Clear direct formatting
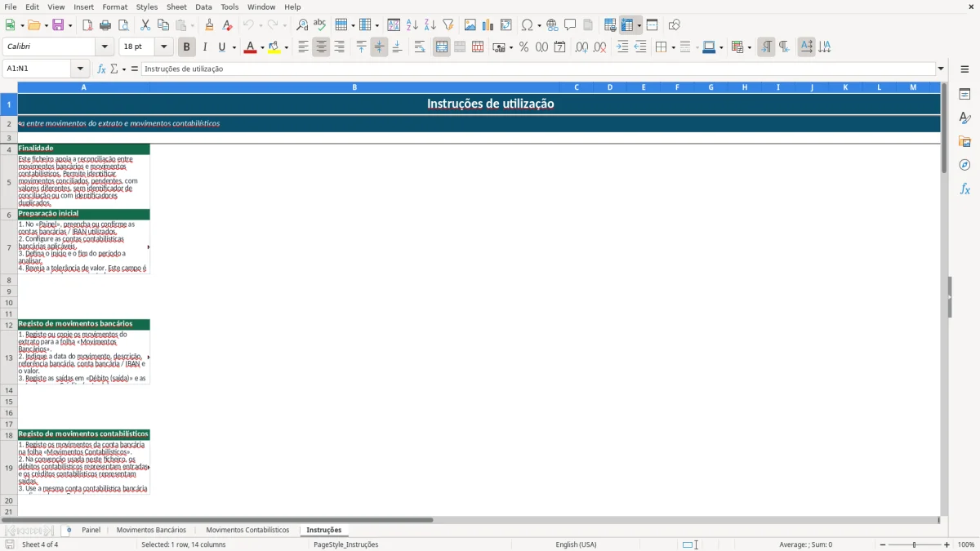The height and width of the screenshot is (551, 980). click(x=227, y=25)
